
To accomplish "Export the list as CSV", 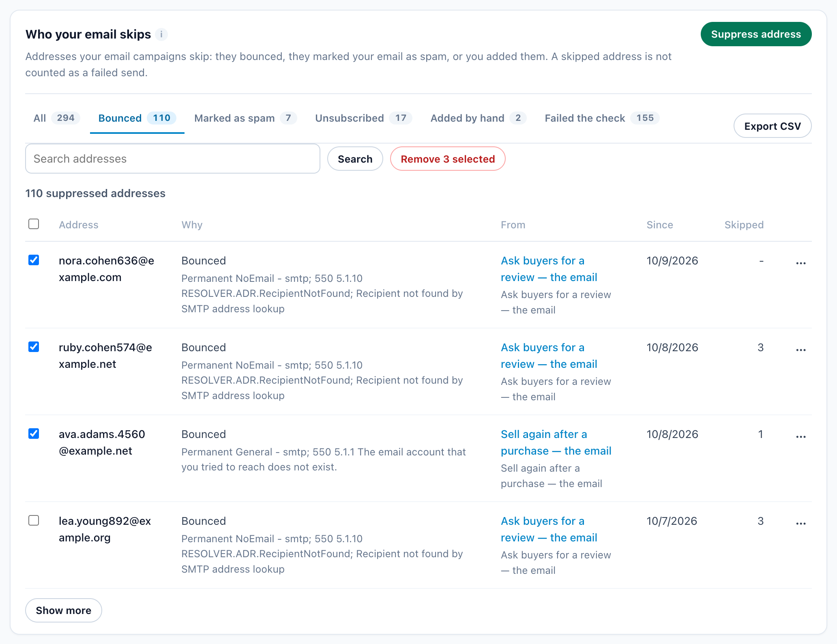I will [773, 126].
